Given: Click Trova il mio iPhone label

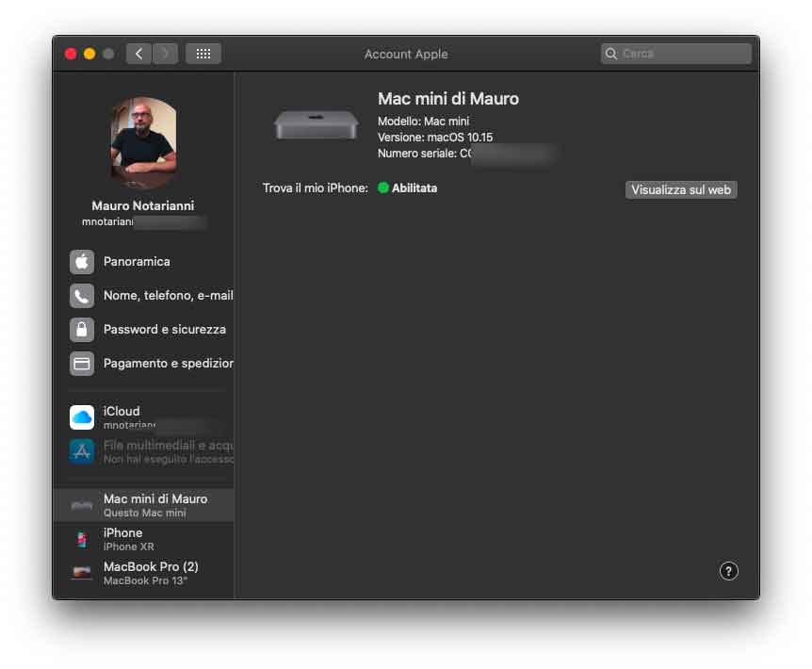Looking at the screenshot, I should 316,188.
